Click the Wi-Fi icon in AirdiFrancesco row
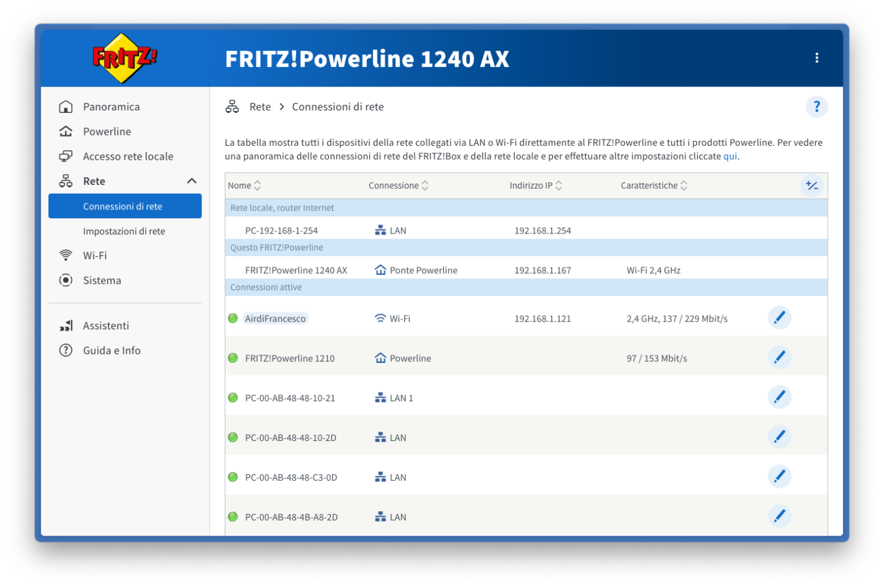The width and height of the screenshot is (884, 588). pyautogui.click(x=380, y=319)
